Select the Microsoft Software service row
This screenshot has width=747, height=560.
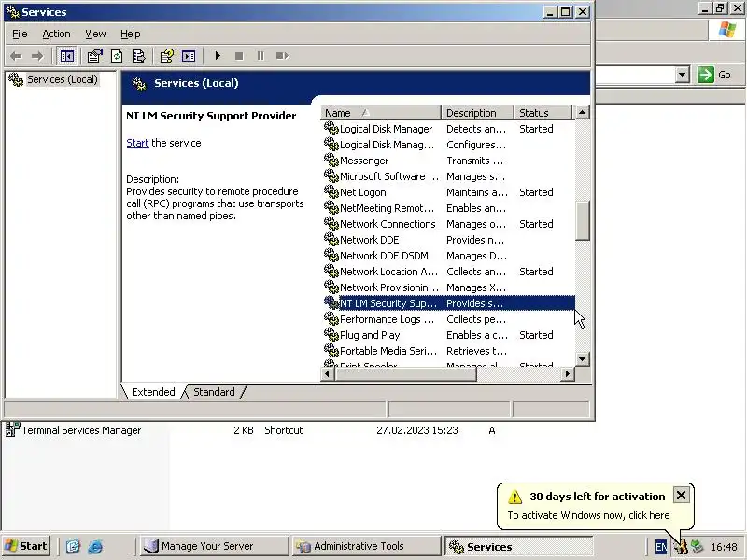(x=448, y=176)
